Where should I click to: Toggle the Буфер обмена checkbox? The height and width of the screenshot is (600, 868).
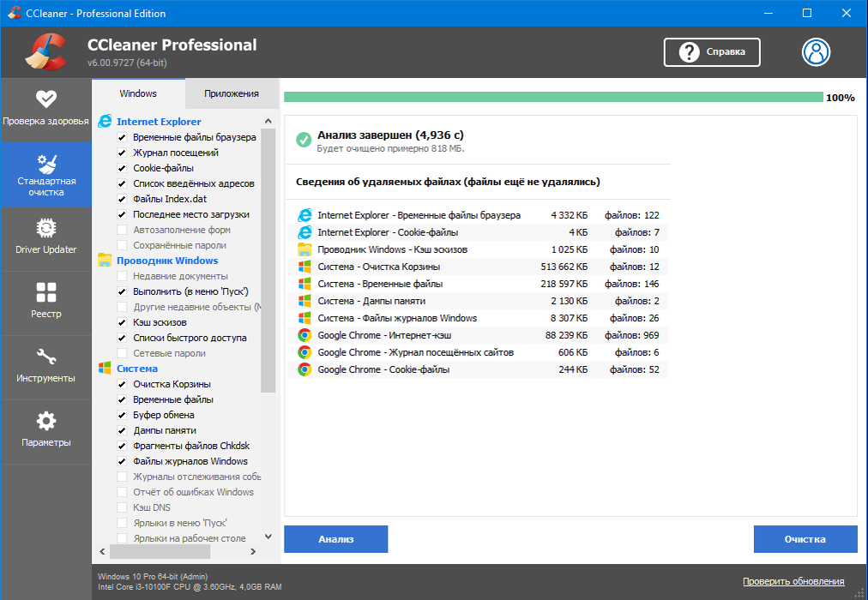pyautogui.click(x=122, y=415)
